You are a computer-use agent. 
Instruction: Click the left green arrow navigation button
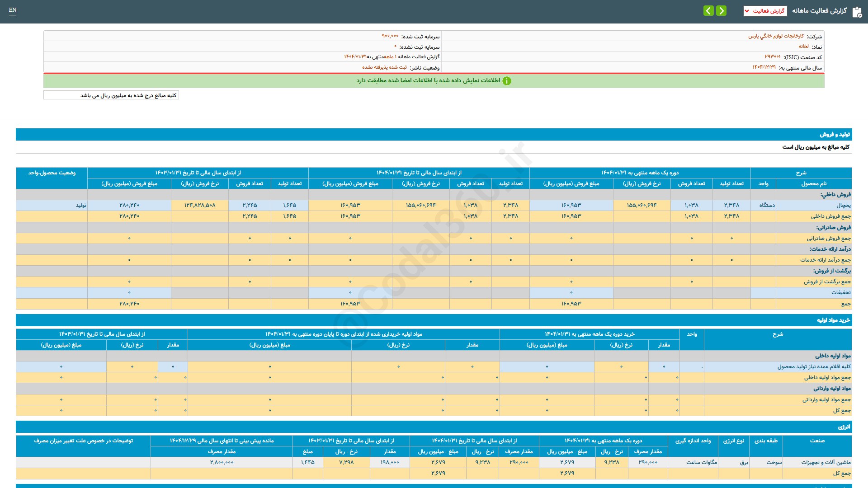708,10
